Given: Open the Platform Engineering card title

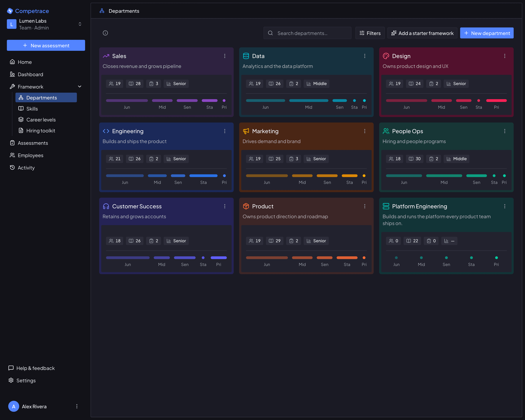Looking at the screenshot, I should (x=419, y=206).
